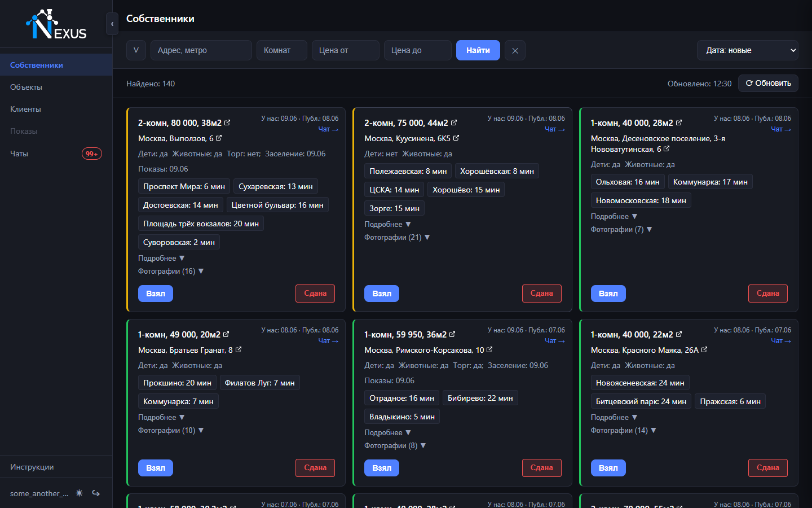
Task: Click the Nexus logo
Action: click(56, 24)
